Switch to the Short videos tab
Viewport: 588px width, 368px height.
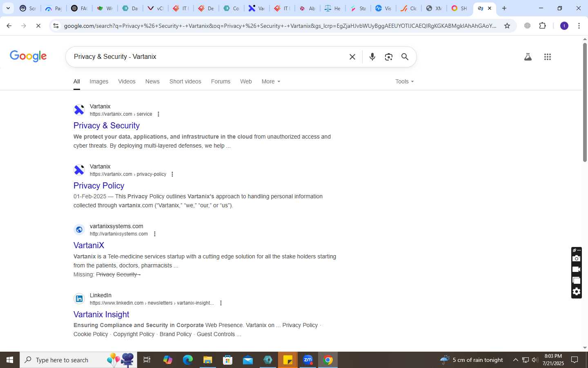pyautogui.click(x=185, y=81)
